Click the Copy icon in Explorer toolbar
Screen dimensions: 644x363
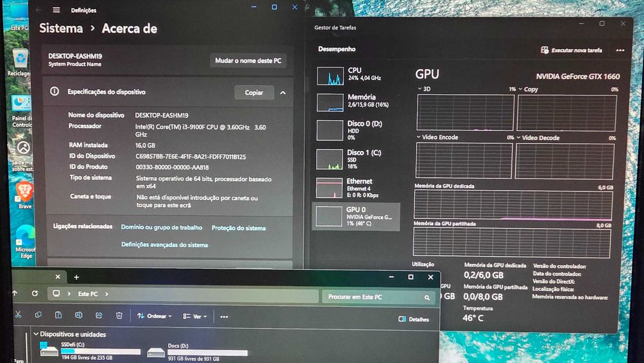pos(38,315)
